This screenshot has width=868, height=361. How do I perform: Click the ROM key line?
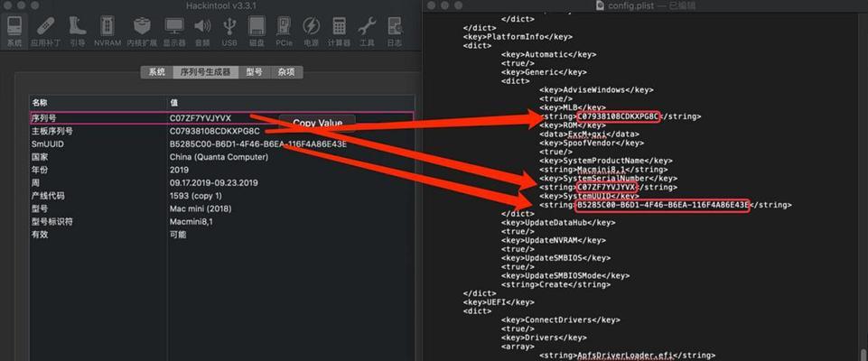point(573,125)
